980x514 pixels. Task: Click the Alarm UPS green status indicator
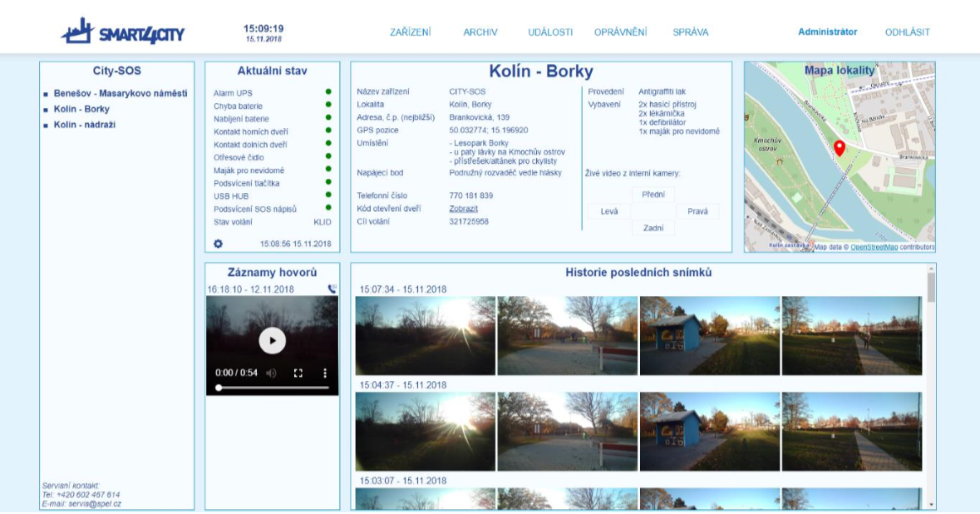coord(328,92)
